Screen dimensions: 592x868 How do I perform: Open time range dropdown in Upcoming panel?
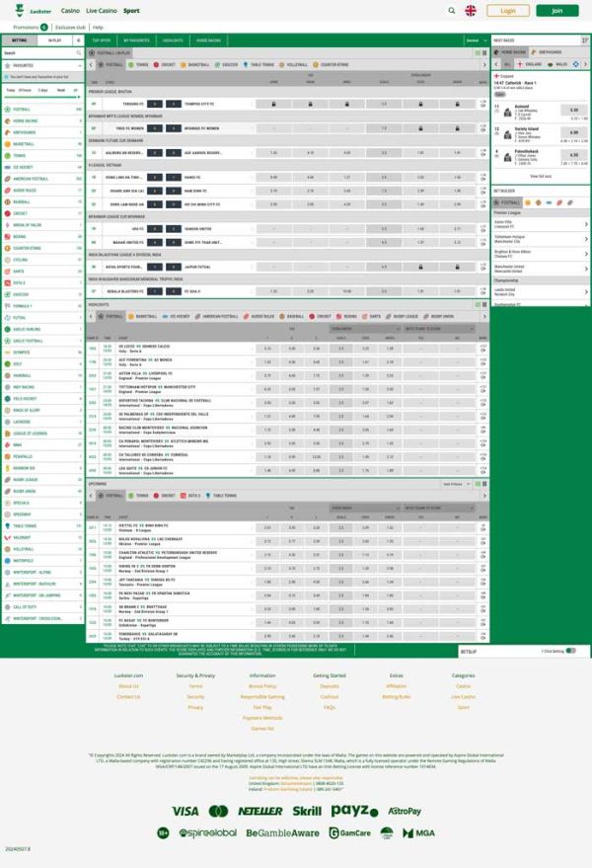point(457,484)
